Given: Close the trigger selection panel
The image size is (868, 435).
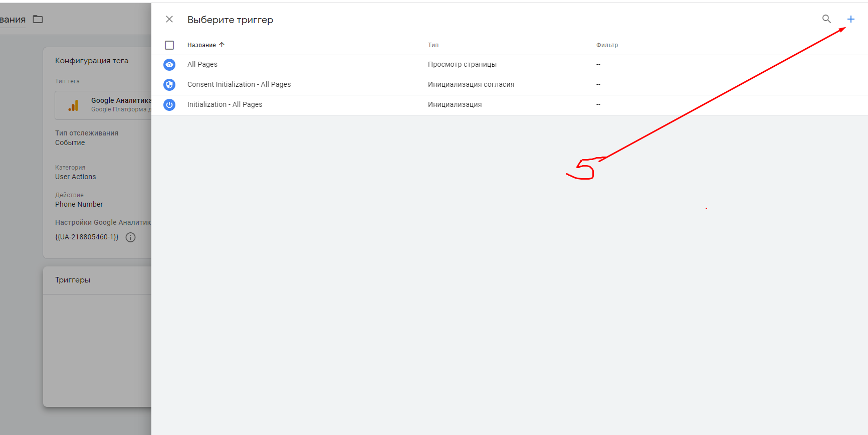Looking at the screenshot, I should coord(169,19).
